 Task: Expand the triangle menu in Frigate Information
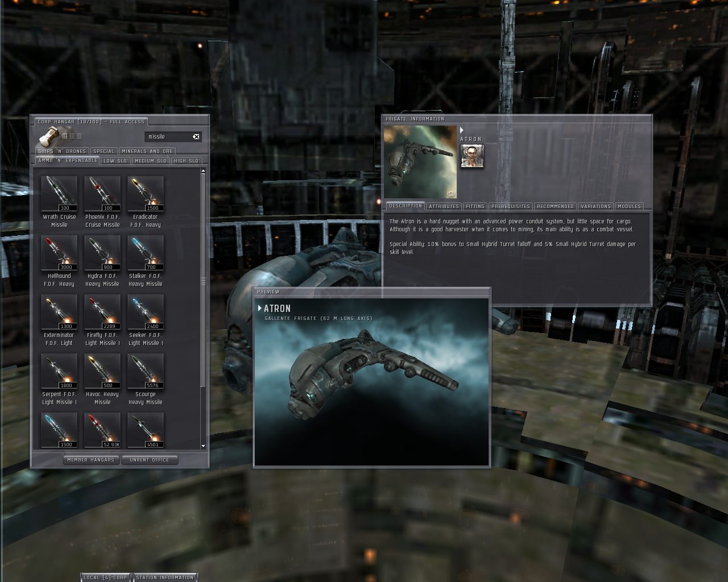point(462,130)
